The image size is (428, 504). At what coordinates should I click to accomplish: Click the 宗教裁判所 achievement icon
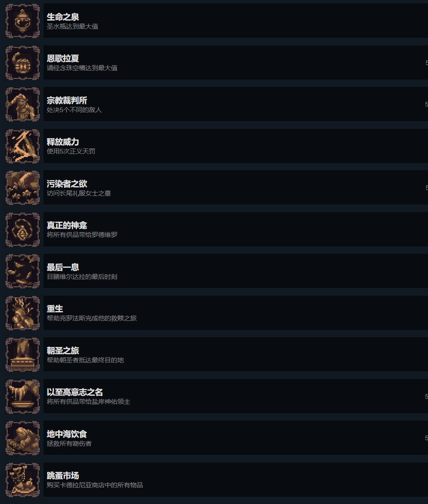[x=23, y=104]
